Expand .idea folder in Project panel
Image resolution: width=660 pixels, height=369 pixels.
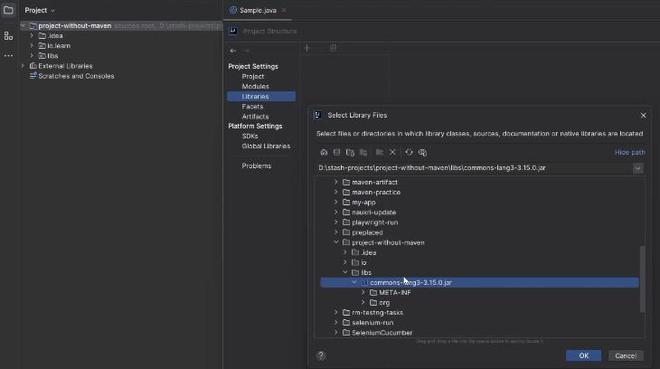[32, 36]
